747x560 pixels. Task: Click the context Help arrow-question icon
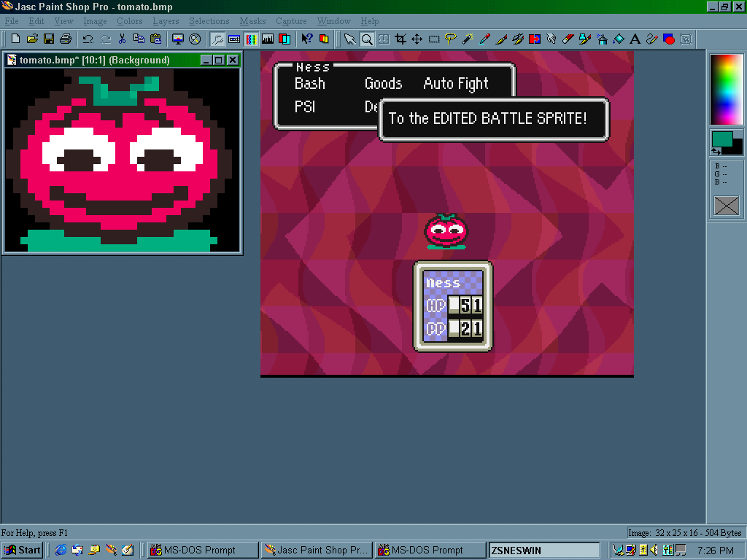point(307,39)
